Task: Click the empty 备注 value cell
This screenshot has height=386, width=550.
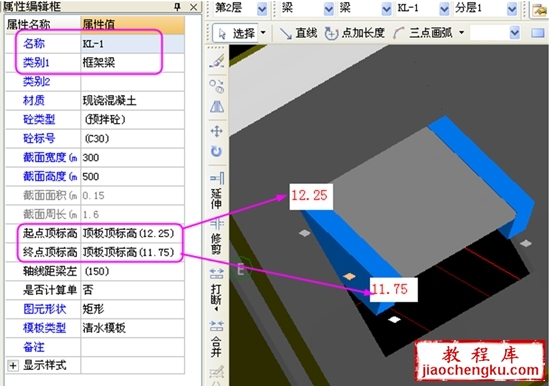Action: pyautogui.click(x=133, y=347)
